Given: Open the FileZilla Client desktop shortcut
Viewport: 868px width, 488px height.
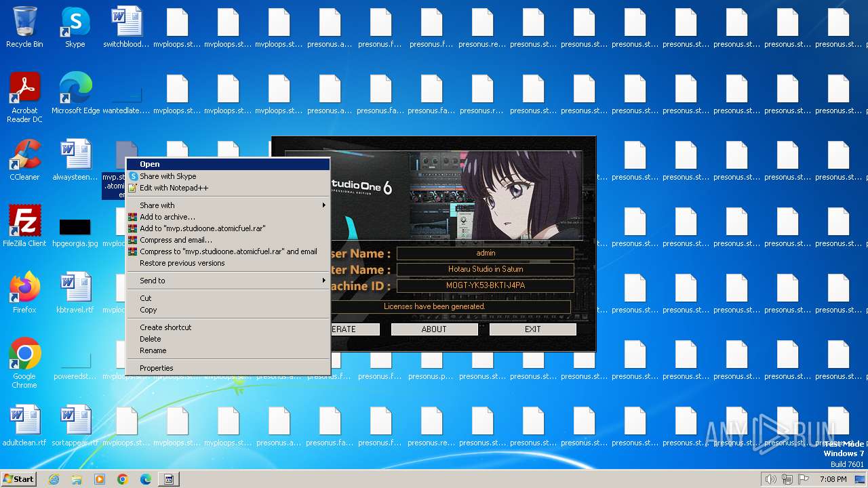Looking at the screenshot, I should (24, 227).
